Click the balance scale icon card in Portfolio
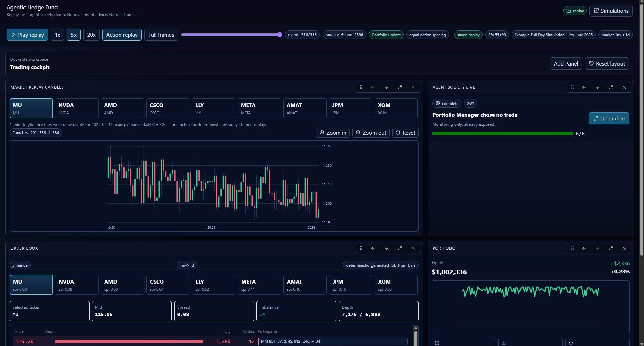 tap(597, 342)
